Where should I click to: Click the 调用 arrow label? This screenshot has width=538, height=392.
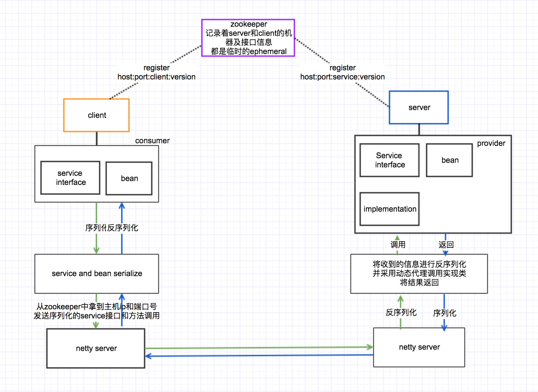398,245
